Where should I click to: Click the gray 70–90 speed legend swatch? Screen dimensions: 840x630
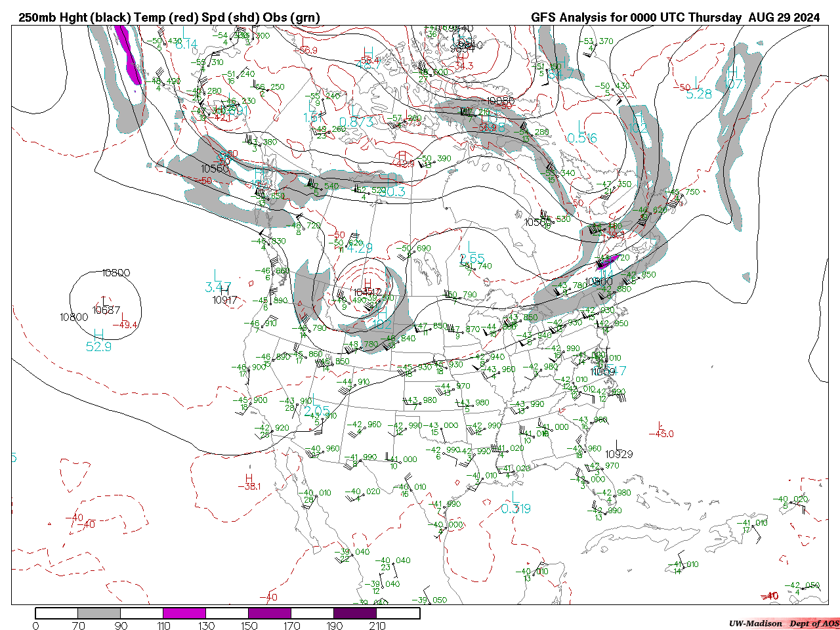click(99, 613)
